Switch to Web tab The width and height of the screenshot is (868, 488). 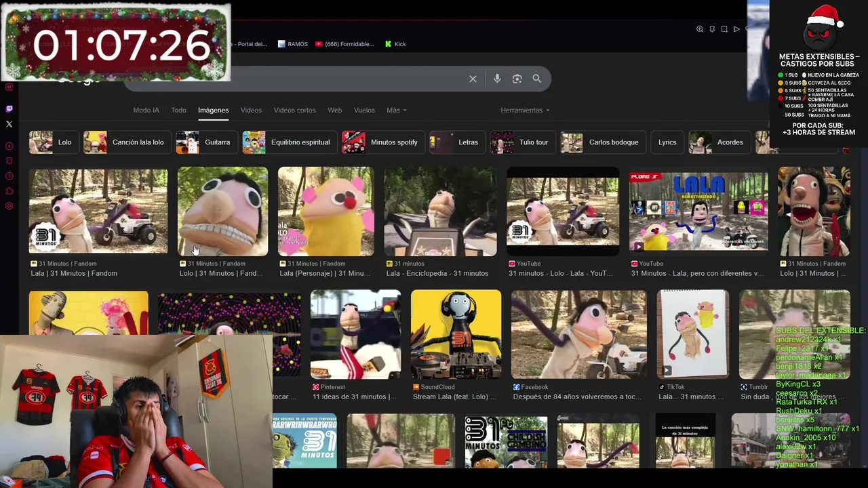[335, 110]
